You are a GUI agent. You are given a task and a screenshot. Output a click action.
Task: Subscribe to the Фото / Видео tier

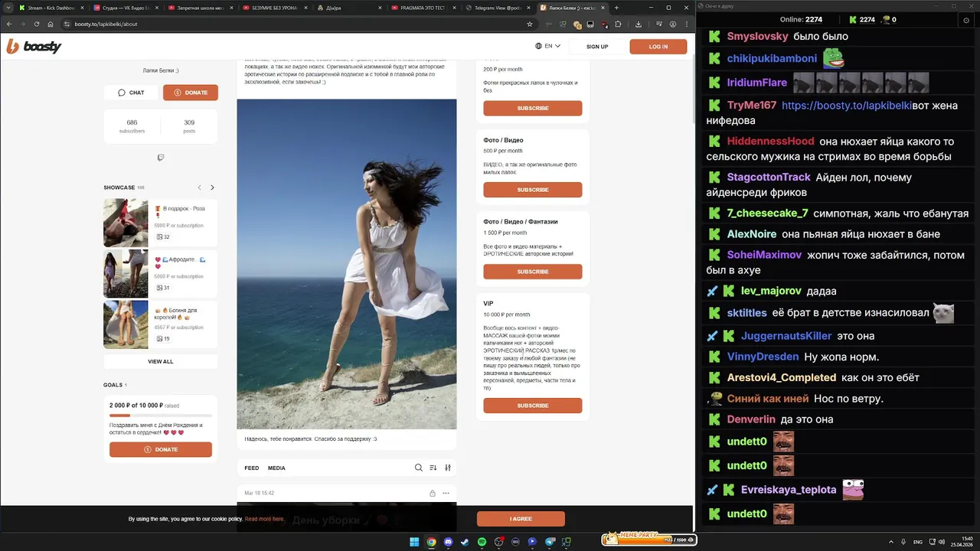[533, 190]
